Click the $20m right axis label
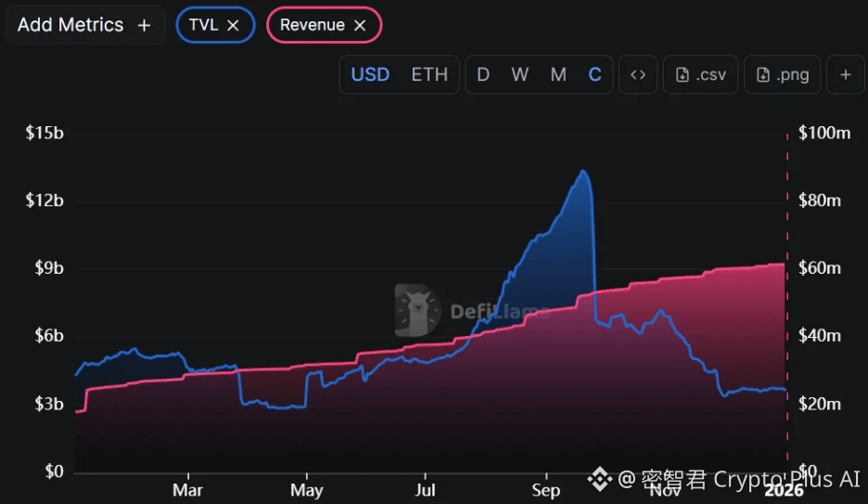The height and width of the screenshot is (504, 868). 819,404
